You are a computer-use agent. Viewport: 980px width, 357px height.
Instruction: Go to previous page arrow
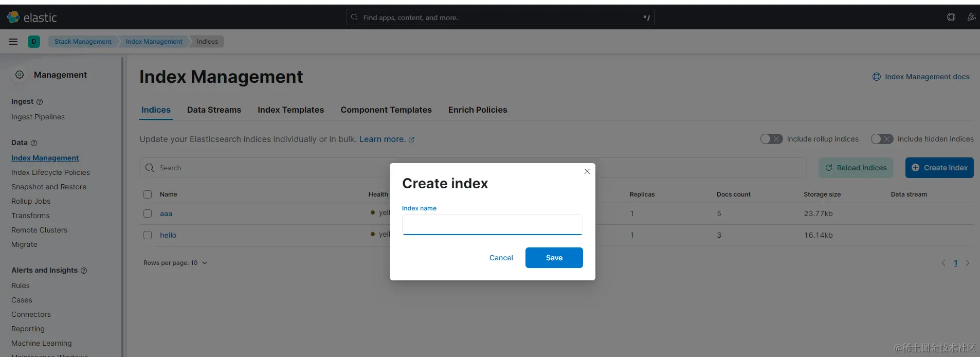click(x=943, y=263)
